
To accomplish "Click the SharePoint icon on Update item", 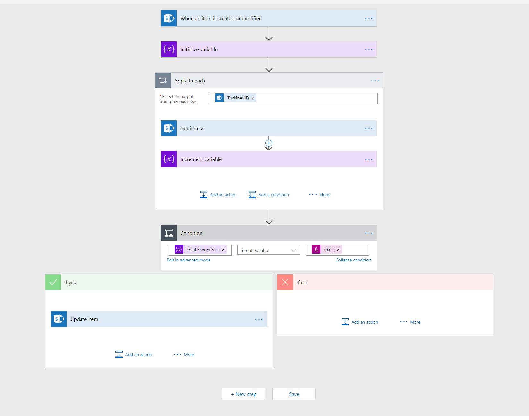I will (x=59, y=319).
